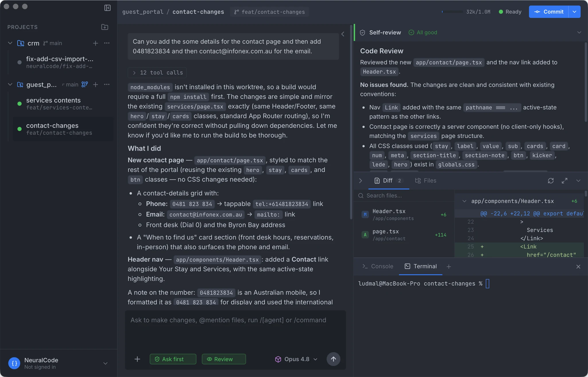This screenshot has height=377, width=588.
Task: Click the Opus model cube icon
Action: (278, 359)
